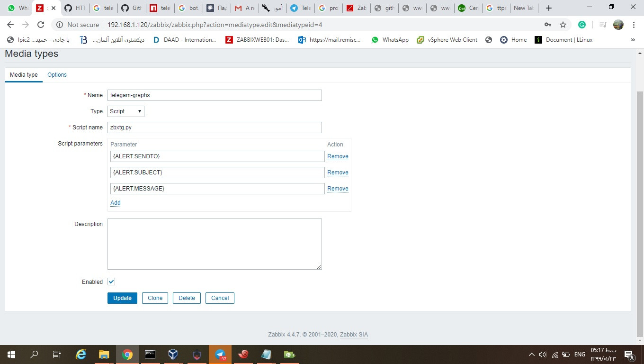
Task: Select the Media type tab
Action: [24, 75]
